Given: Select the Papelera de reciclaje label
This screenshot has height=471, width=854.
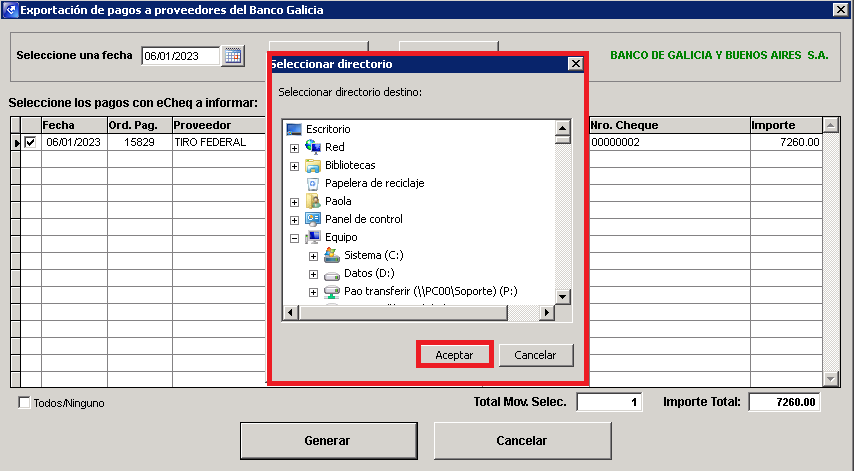Looking at the screenshot, I should pos(375,183).
